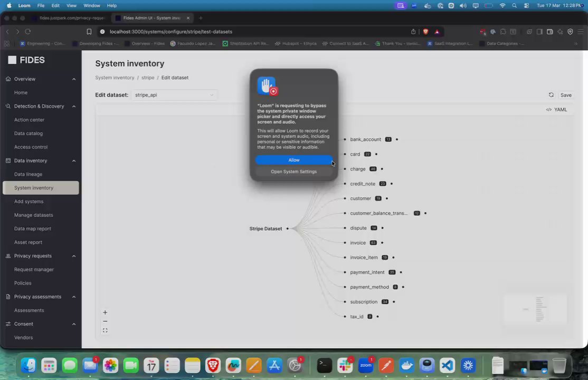588x380 pixels.
Task: Open the Loom menu in menu bar
Action: (24, 6)
